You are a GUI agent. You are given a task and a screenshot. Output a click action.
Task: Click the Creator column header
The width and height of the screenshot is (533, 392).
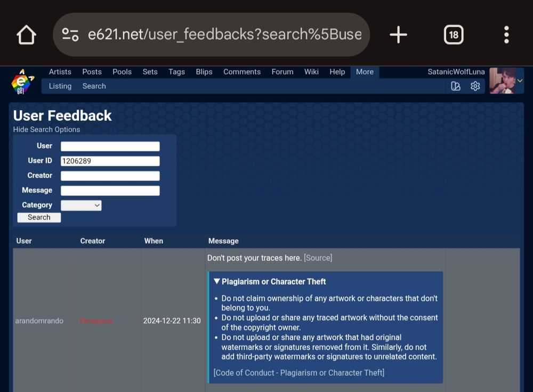tap(92, 241)
